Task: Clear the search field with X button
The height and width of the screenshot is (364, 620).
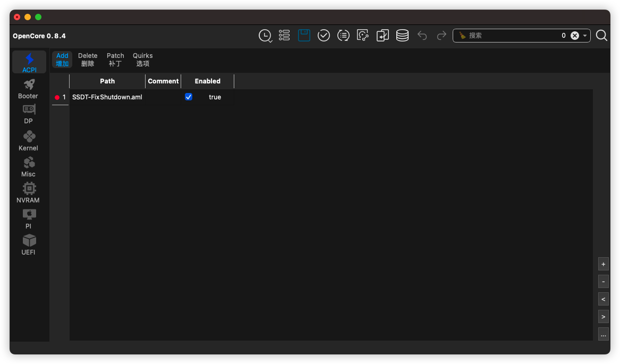Action: (x=574, y=36)
